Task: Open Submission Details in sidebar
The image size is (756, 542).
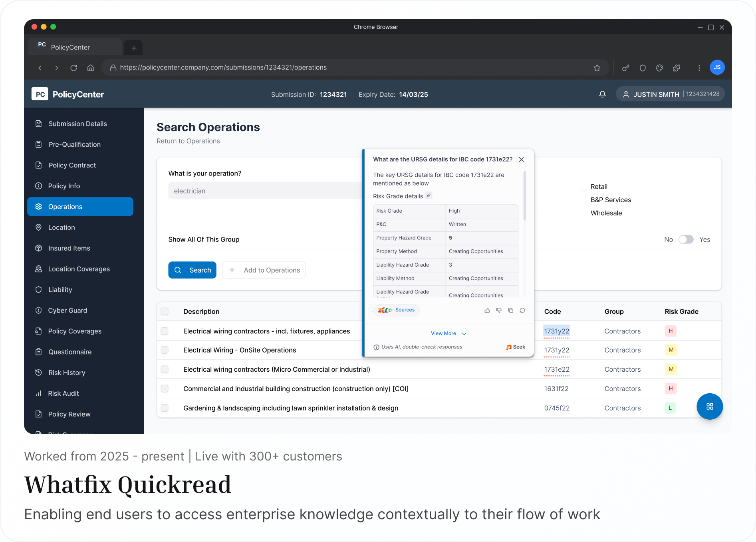Action: tap(80, 124)
